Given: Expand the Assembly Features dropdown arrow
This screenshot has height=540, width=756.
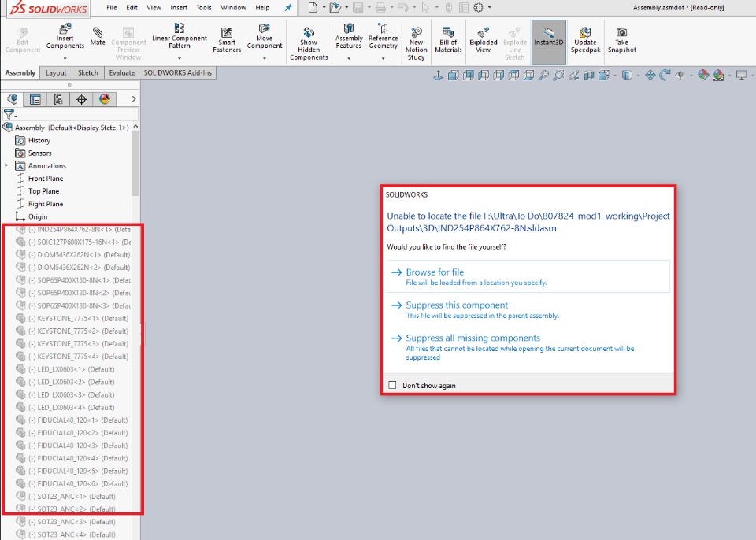Looking at the screenshot, I should pos(349,58).
